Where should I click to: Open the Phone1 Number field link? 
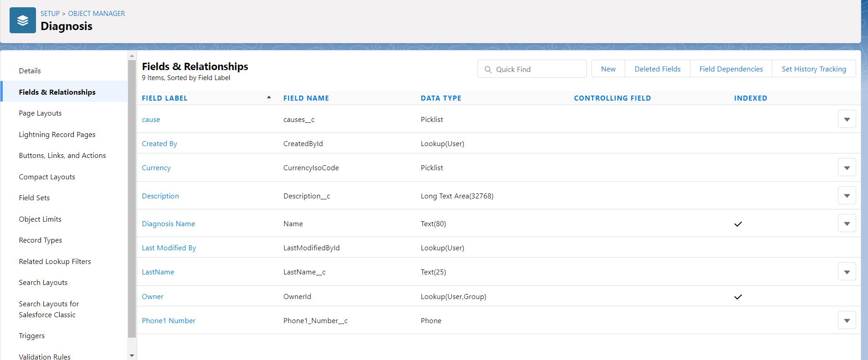coord(169,320)
